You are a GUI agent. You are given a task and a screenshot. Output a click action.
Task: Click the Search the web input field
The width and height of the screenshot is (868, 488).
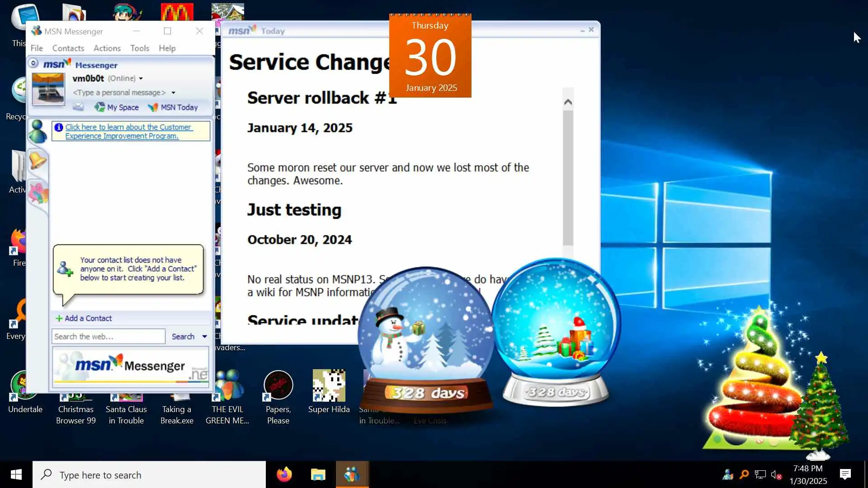pyautogui.click(x=108, y=337)
